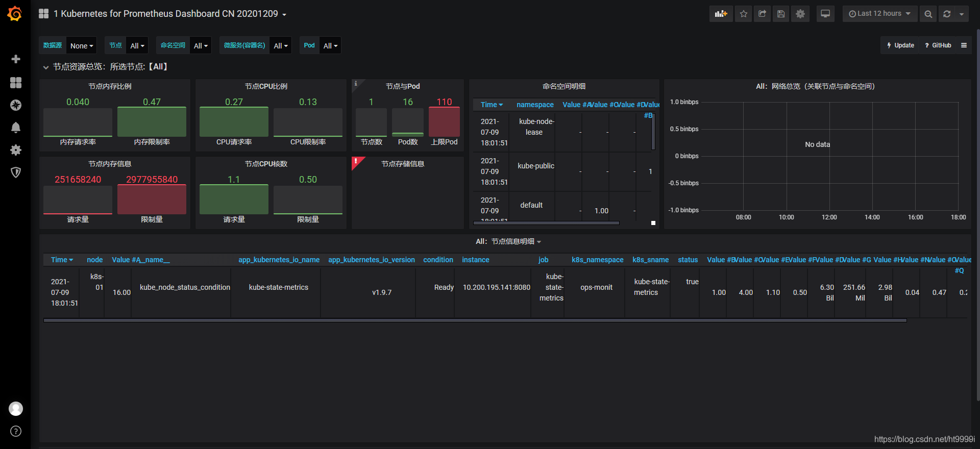Sort by condition column header
The image size is (980, 449).
(438, 260)
